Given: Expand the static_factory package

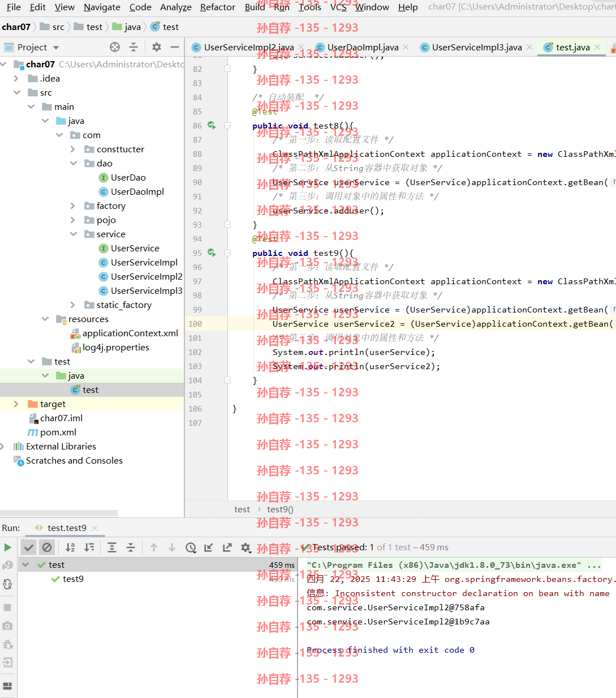Looking at the screenshot, I should (x=73, y=305).
